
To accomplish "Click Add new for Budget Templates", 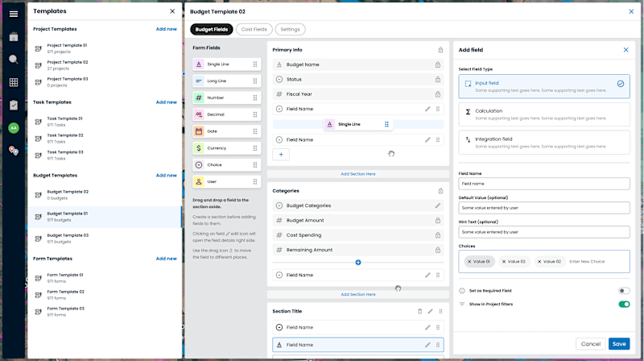I will (167, 175).
